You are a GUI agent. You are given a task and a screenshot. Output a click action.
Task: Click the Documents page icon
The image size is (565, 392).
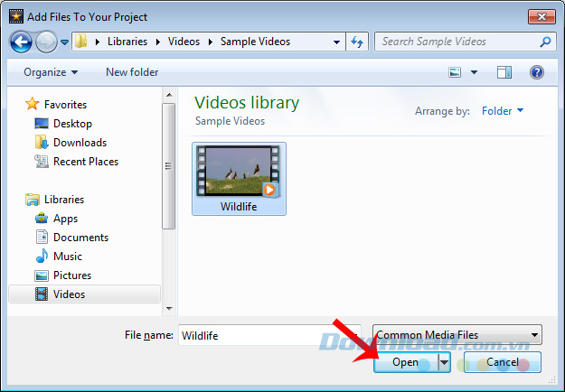[x=42, y=237]
